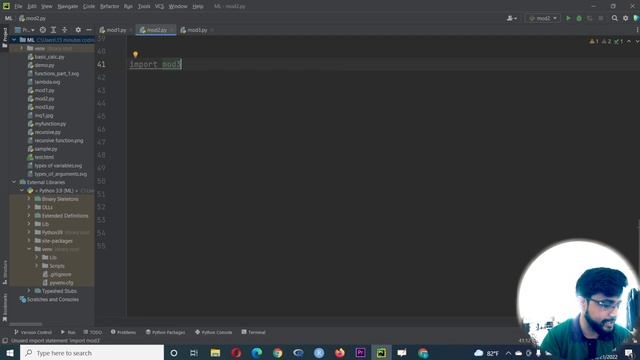Expand the Binary Skeletons node

click(x=29, y=199)
